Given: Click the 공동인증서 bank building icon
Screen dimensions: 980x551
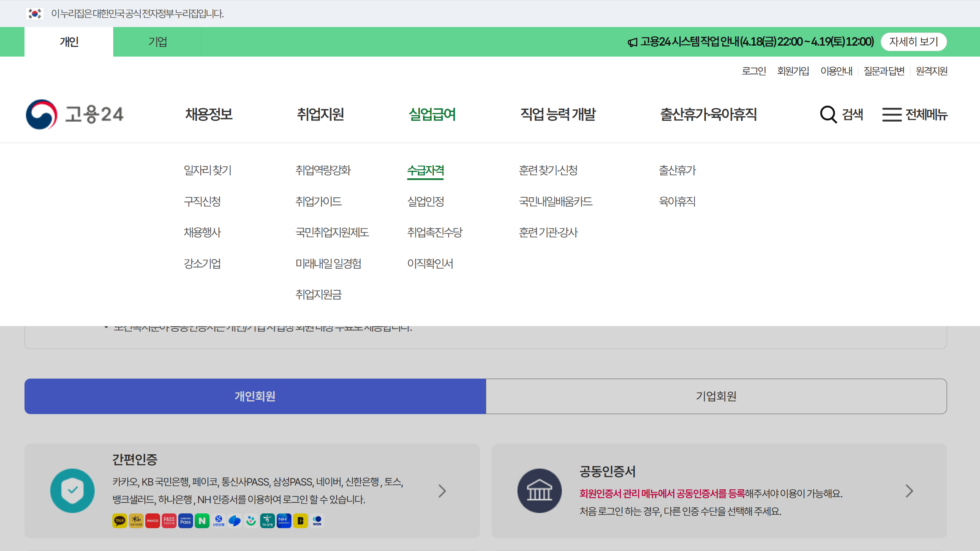Looking at the screenshot, I should coord(539,491).
